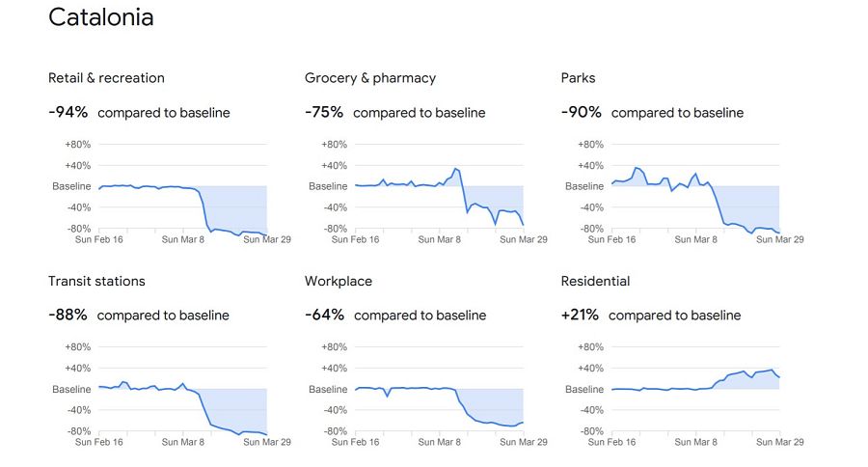This screenshot has height=467, width=868.
Task: Click the Baseline label on the Parks chart
Action: [584, 186]
